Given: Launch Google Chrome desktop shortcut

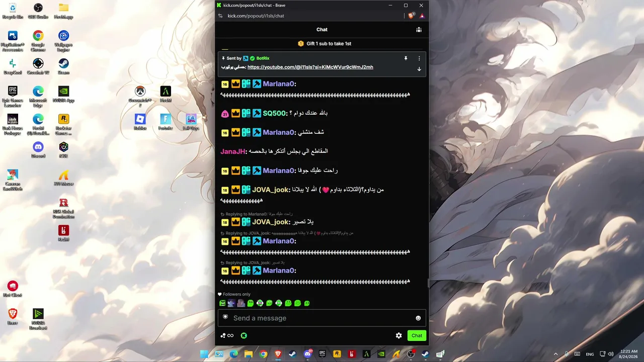Looking at the screenshot, I should pos(38,41).
